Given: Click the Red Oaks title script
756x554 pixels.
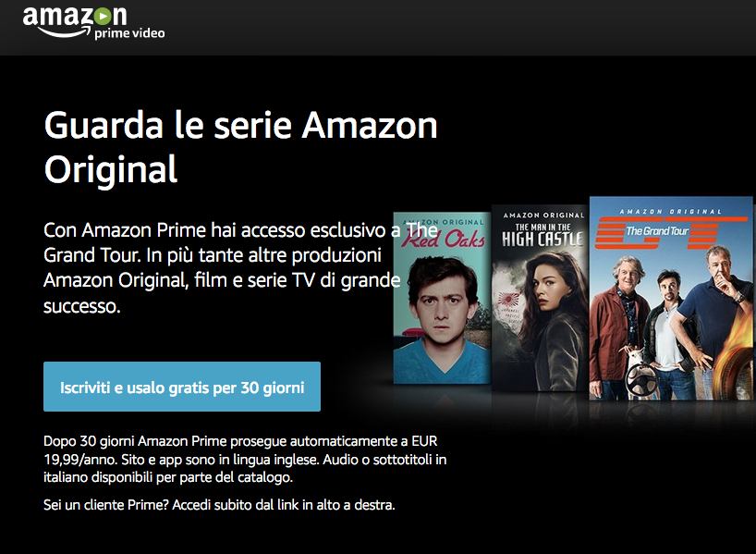Looking at the screenshot, I should 443,239.
